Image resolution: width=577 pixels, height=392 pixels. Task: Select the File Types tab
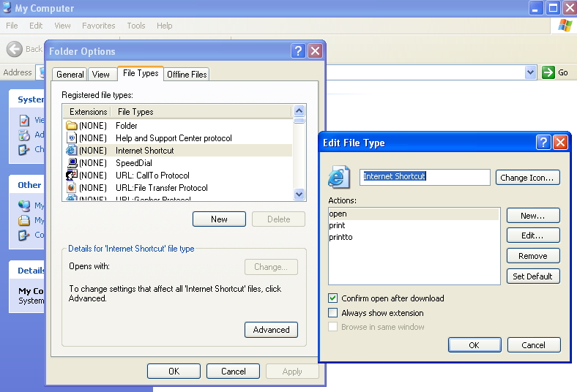click(x=141, y=73)
